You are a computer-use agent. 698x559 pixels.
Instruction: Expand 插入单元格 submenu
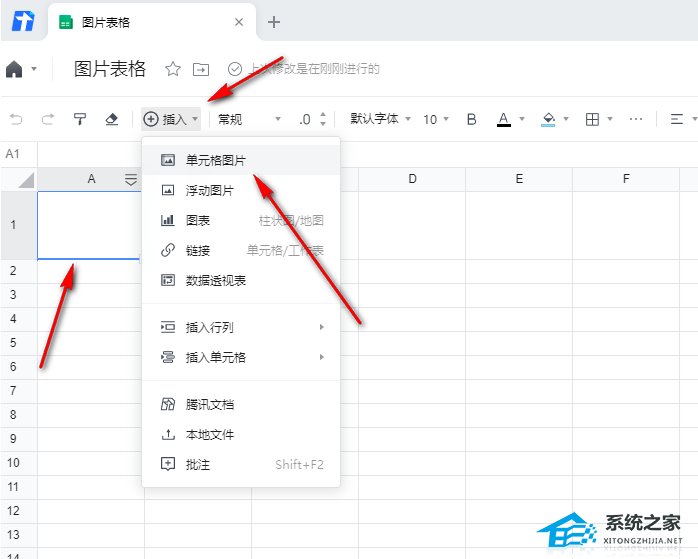241,357
